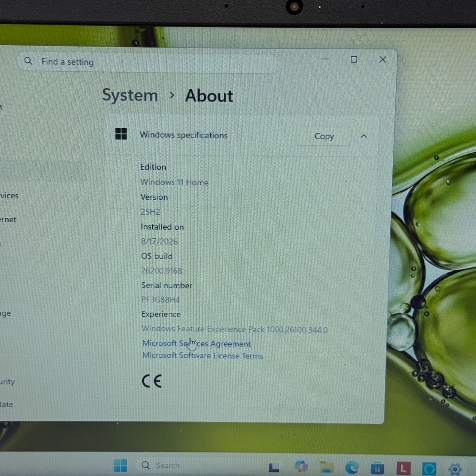476x476 pixels.
Task: Open the Microsoft Services Agreement link
Action: (196, 344)
